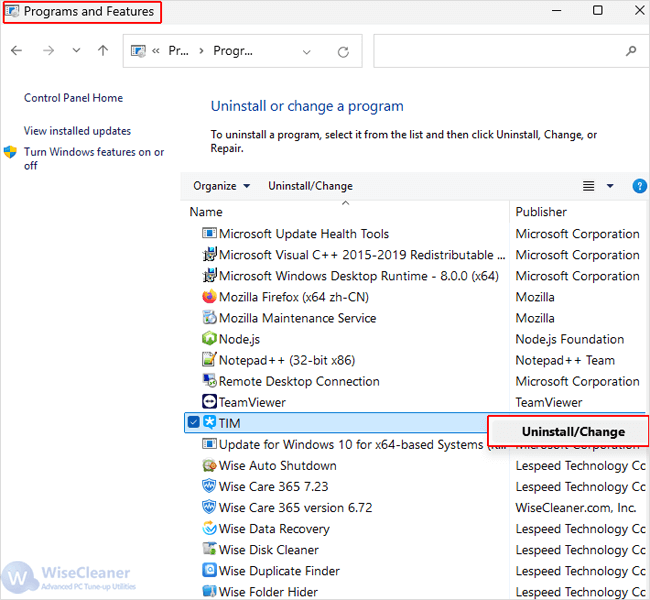Sort by the Publisher column header
This screenshot has height=600, width=650.
click(541, 212)
